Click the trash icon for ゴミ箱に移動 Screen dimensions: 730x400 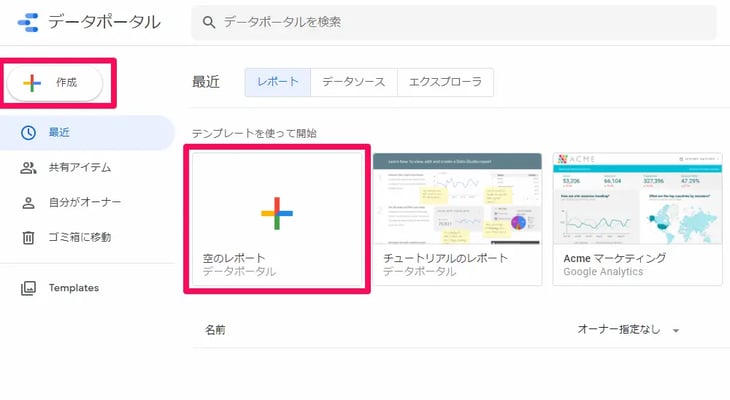pyautogui.click(x=29, y=238)
